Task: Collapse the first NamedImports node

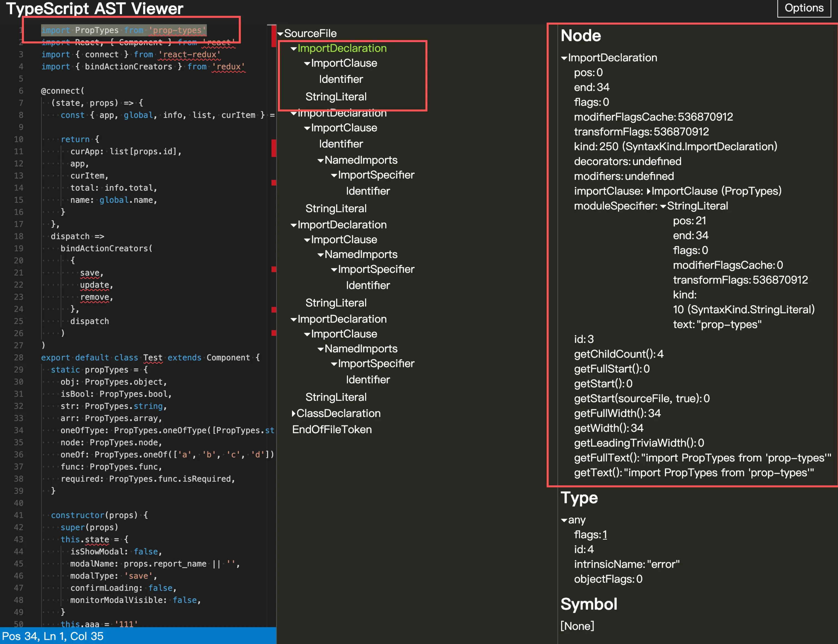Action: 320,160
